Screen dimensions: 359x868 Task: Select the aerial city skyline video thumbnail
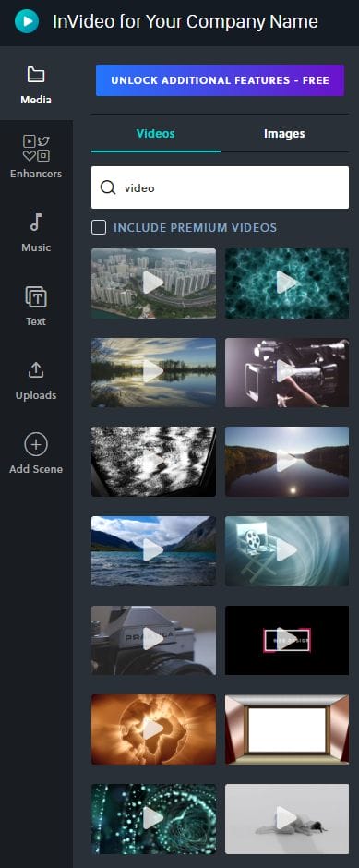pos(153,283)
